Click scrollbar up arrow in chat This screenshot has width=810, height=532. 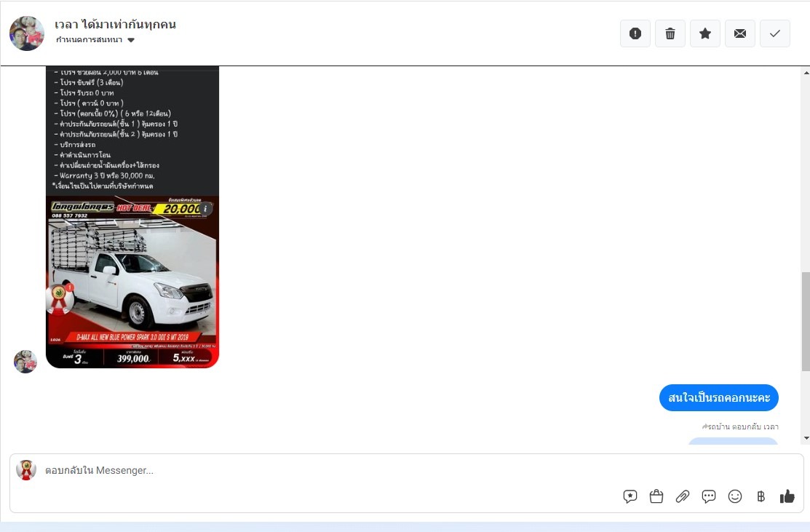(x=806, y=73)
